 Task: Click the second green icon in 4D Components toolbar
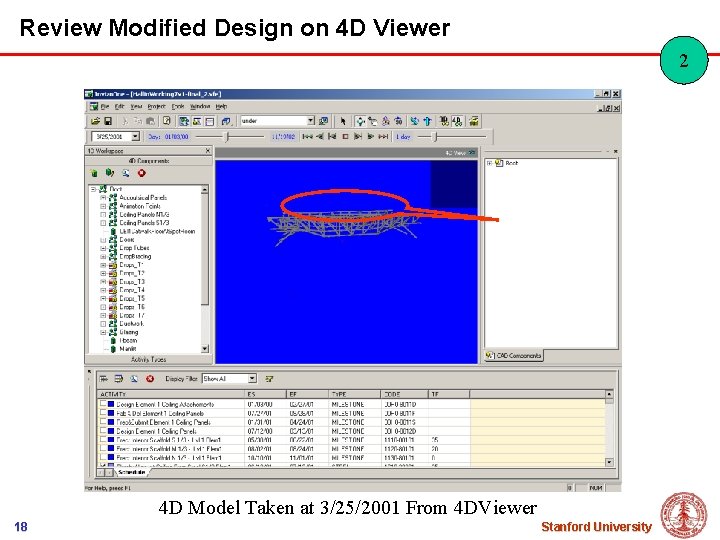[110, 173]
